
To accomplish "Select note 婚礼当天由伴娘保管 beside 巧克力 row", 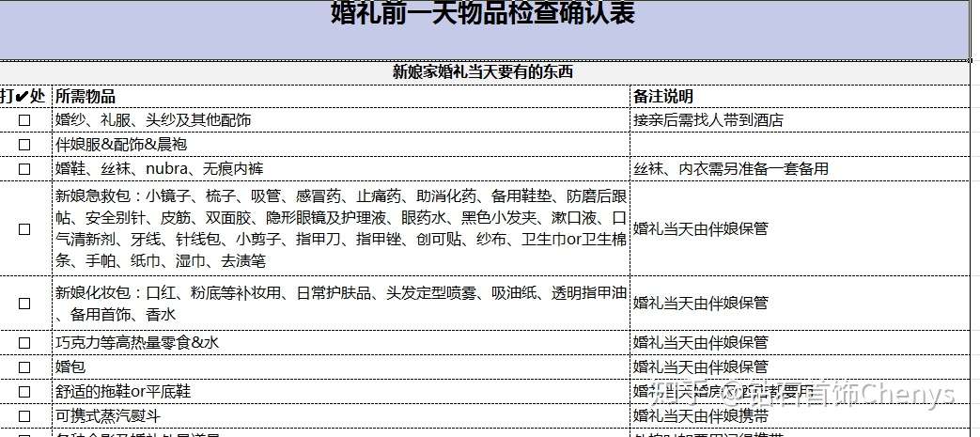I will pyautogui.click(x=800, y=343).
